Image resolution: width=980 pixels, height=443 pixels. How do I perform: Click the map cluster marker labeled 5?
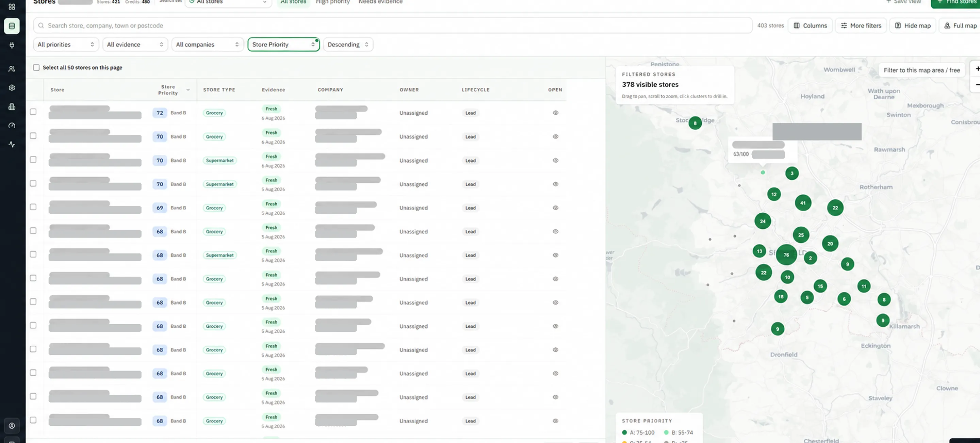point(807,297)
